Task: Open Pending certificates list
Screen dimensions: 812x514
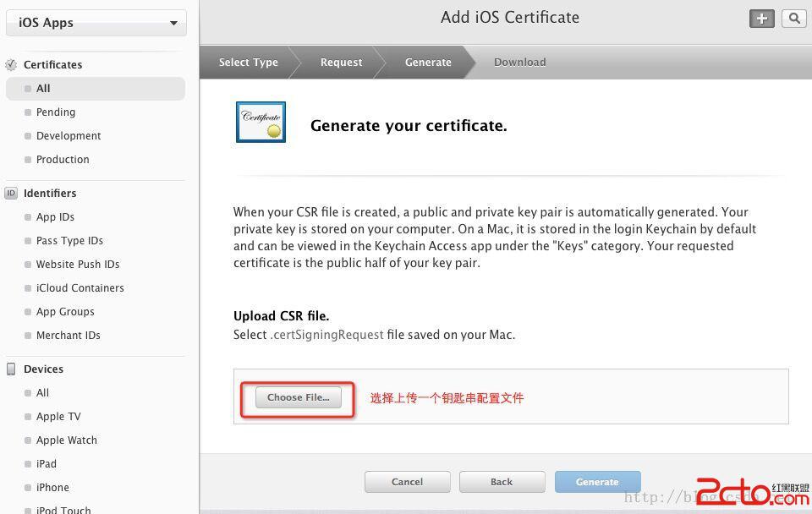Action: (56, 112)
